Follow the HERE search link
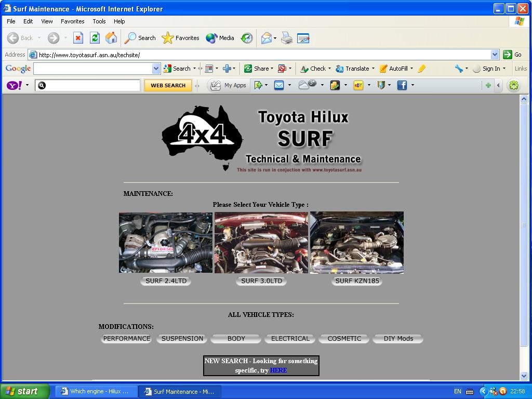 click(278, 370)
